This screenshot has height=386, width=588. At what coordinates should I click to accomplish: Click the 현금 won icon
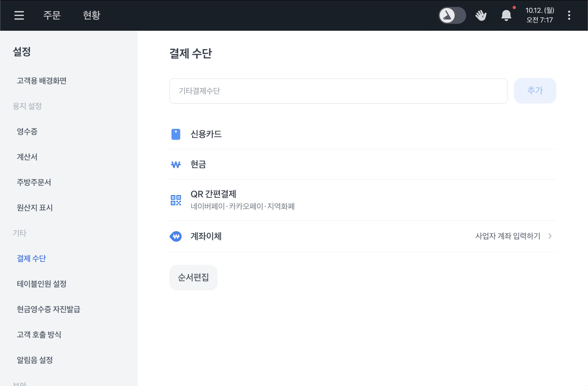coord(176,164)
